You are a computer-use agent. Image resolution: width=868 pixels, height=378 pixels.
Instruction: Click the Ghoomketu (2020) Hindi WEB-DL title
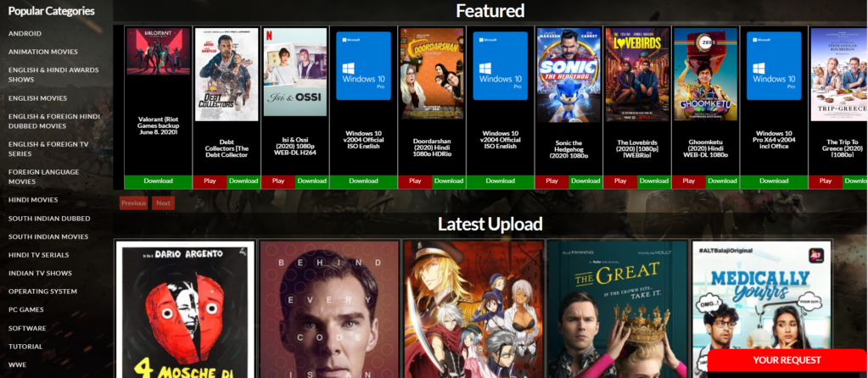point(706,148)
